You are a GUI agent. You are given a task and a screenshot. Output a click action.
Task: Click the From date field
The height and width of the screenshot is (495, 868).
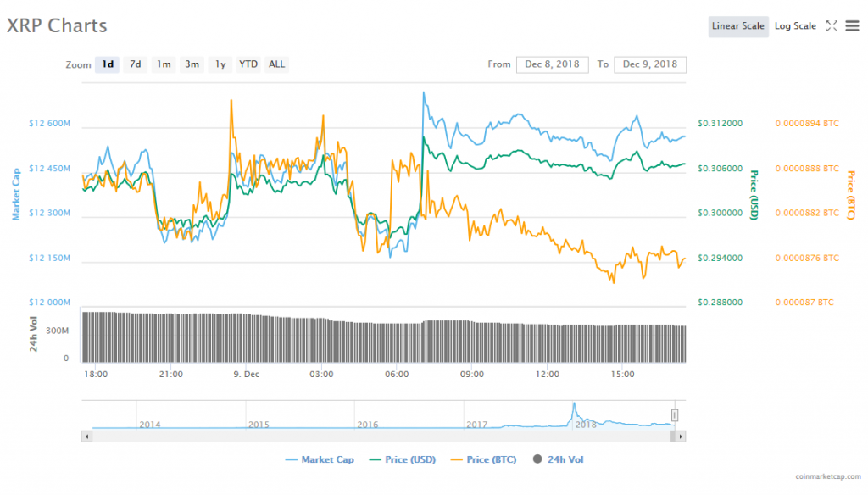552,64
